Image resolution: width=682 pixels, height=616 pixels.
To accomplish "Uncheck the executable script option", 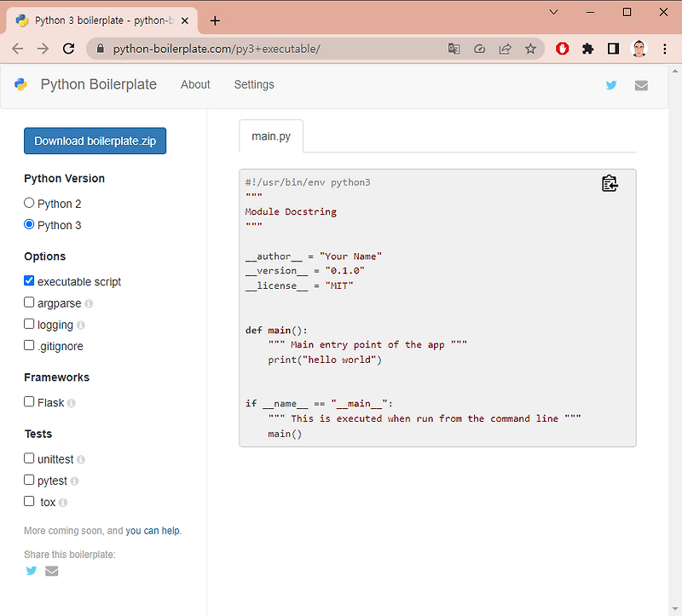I will 29,280.
